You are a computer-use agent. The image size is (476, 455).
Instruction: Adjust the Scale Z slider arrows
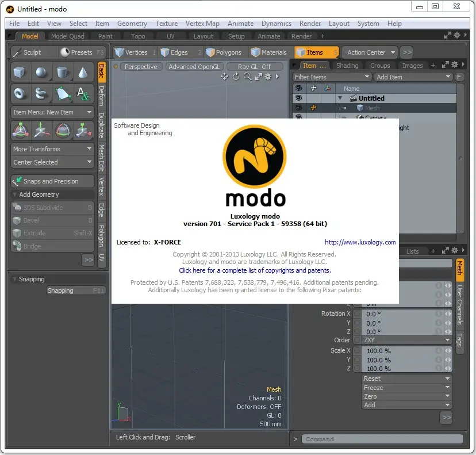pos(448,368)
